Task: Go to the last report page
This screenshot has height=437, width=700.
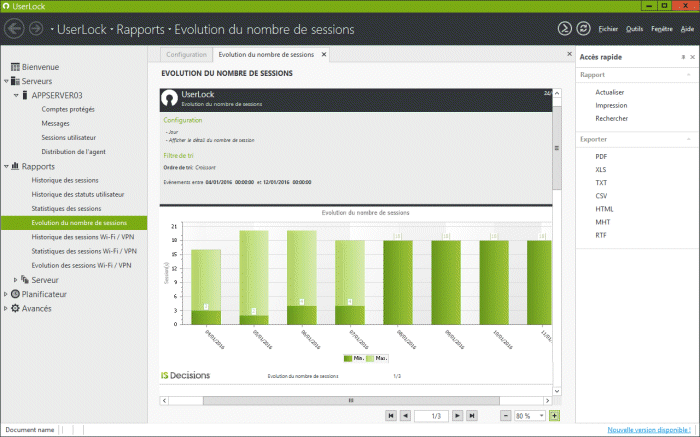Action: [x=472, y=416]
